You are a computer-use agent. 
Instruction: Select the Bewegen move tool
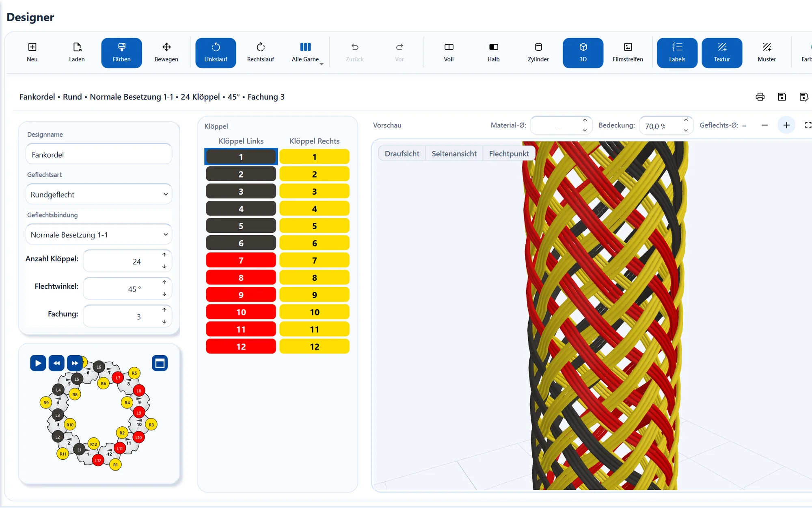(x=166, y=53)
